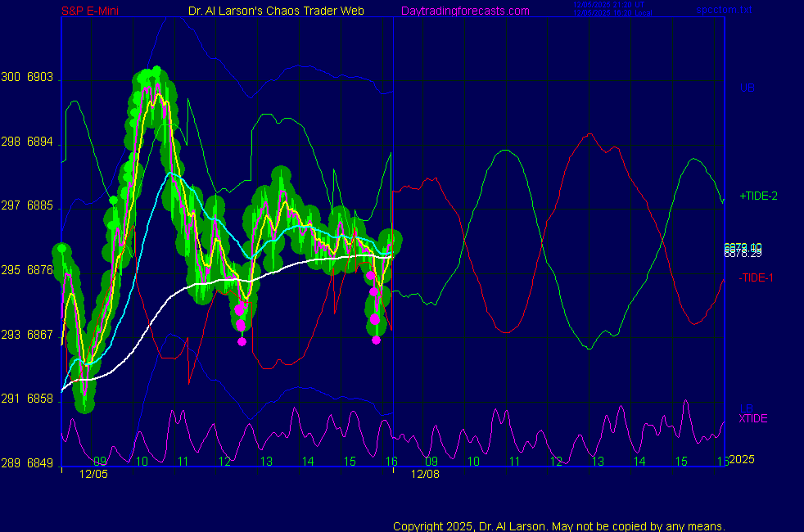Click the +TIDE-2 green legend label

[x=758, y=196]
